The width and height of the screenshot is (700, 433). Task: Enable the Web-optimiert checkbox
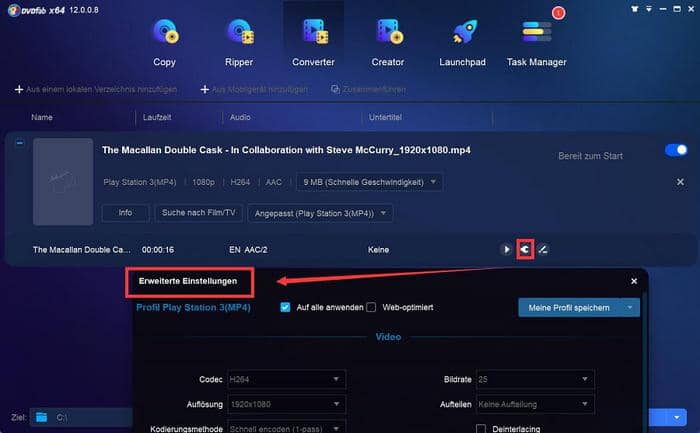pos(371,307)
